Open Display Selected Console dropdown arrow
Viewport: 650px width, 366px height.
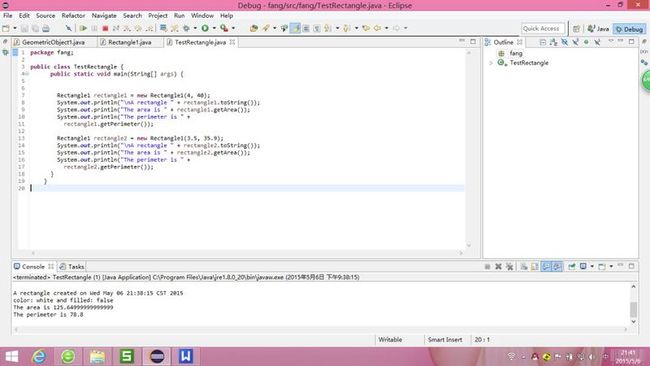point(592,266)
